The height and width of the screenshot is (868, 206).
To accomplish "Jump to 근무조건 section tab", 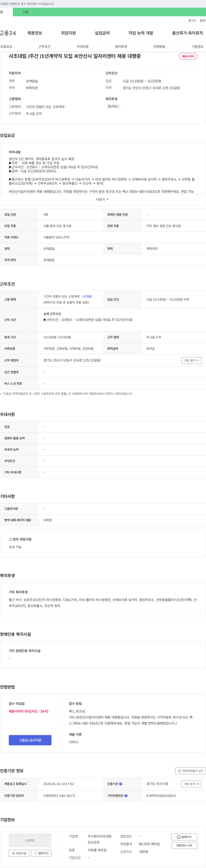I will click(44, 47).
